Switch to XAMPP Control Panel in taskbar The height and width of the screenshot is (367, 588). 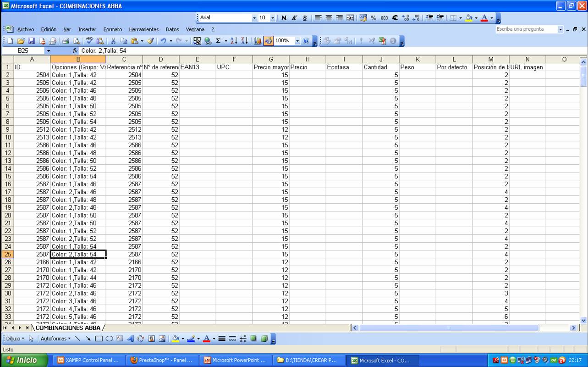click(x=88, y=360)
